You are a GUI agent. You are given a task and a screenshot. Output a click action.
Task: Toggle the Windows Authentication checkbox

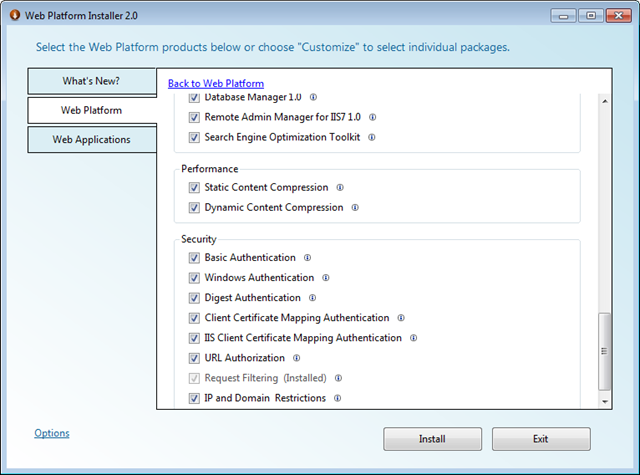coord(194,278)
